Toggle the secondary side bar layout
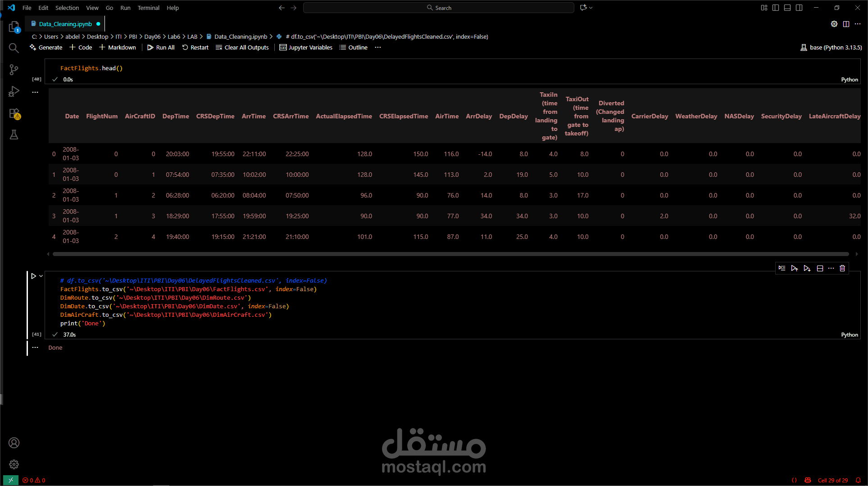 click(x=799, y=8)
